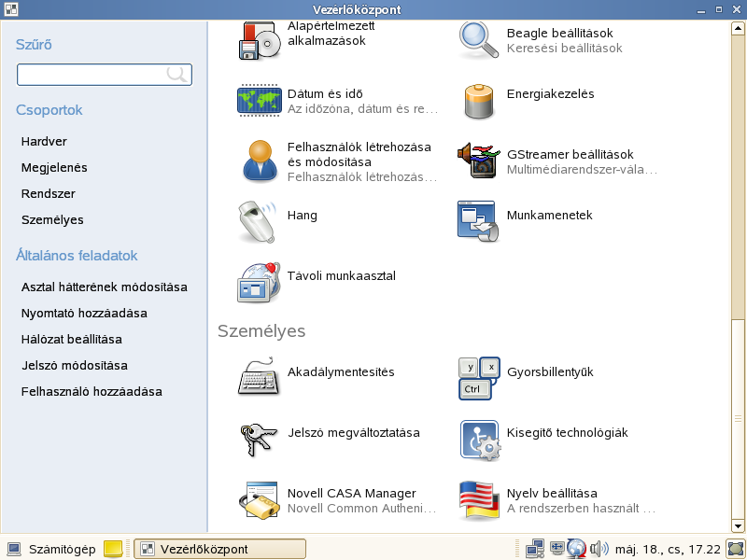Click the Jelszó megváltoztatása label
The width and height of the screenshot is (747, 560).
354,433
